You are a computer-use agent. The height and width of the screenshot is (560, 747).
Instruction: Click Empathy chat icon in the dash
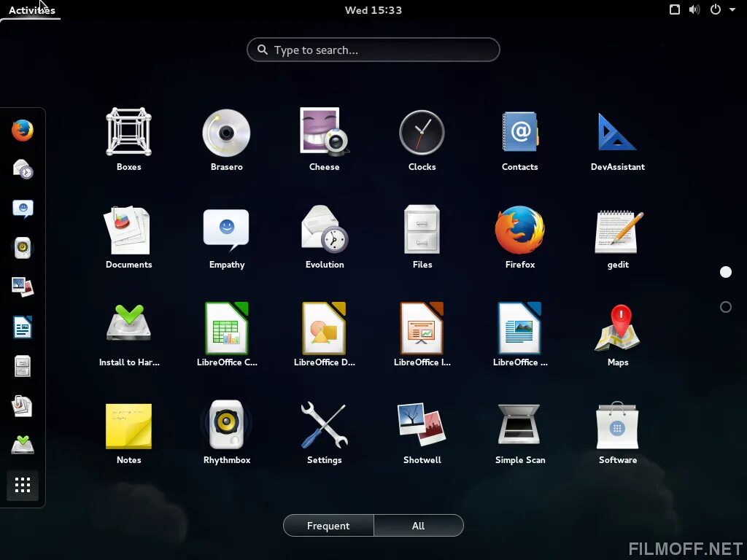coord(23,209)
